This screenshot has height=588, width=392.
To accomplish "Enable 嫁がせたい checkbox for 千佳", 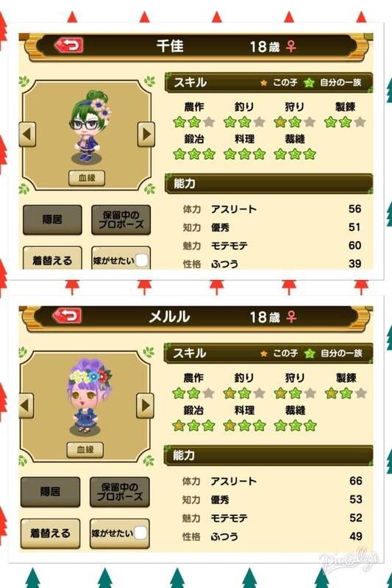I will point(141,260).
